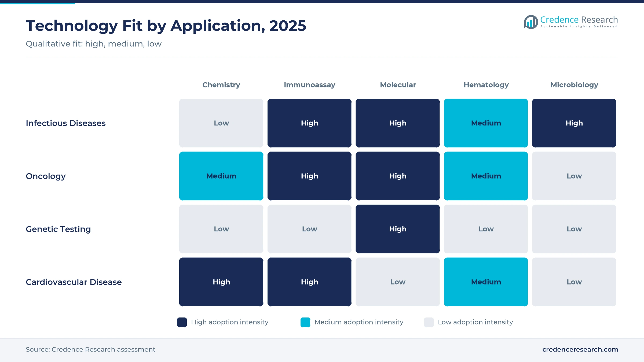Image resolution: width=644 pixels, height=362 pixels.
Task: Click Oncology Chemistry Medium cell
Action: coord(221,176)
